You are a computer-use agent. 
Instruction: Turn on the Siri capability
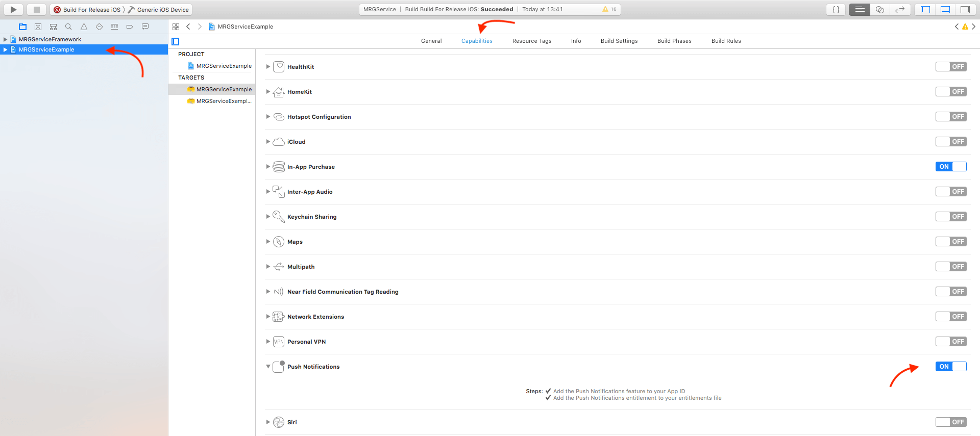pyautogui.click(x=950, y=422)
